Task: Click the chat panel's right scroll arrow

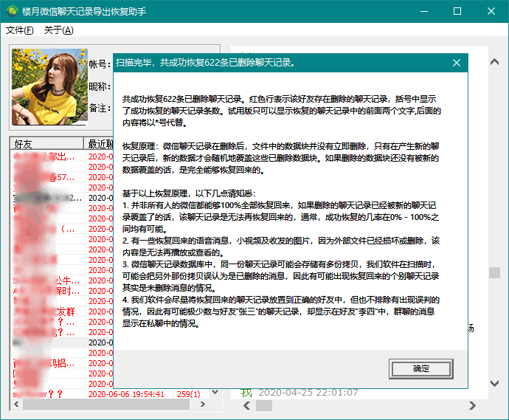Action: coord(472,405)
